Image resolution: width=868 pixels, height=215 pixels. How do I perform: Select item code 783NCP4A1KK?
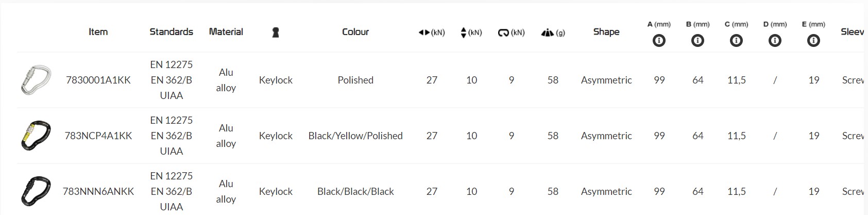[x=98, y=136]
